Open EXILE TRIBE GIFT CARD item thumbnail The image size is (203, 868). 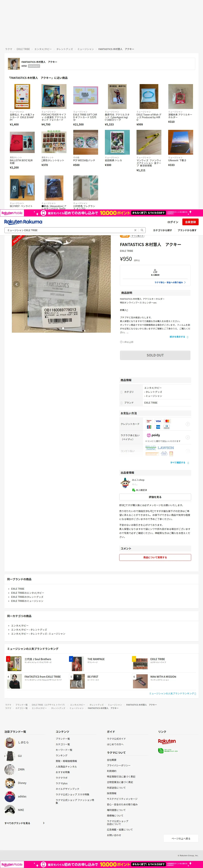[86, 96]
